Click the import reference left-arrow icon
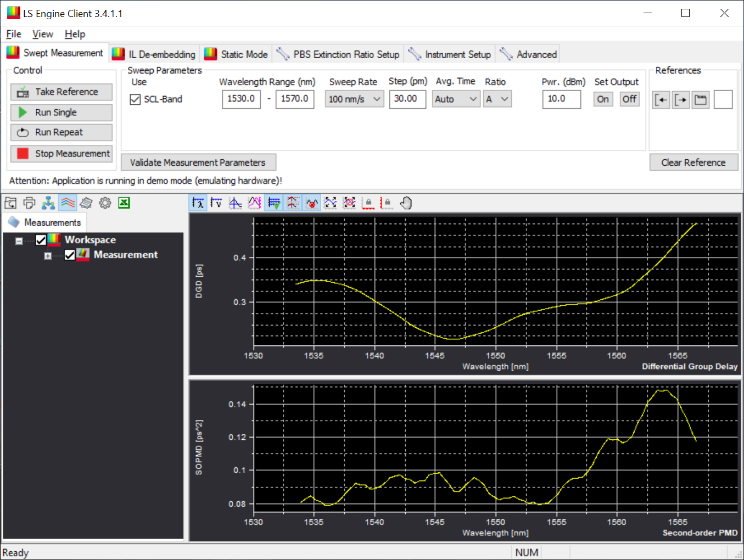744x560 pixels. coord(661,100)
